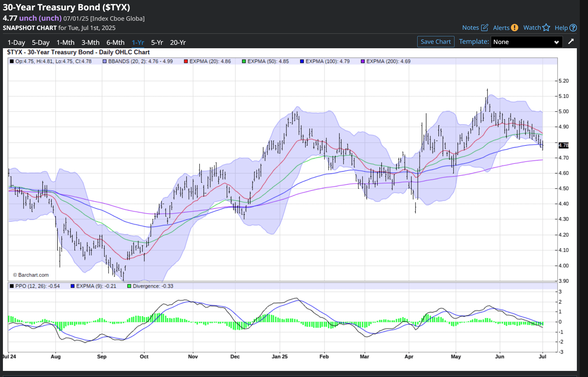Image resolution: width=588 pixels, height=377 pixels.
Task: Open the Alerts link
Action: (x=501, y=28)
